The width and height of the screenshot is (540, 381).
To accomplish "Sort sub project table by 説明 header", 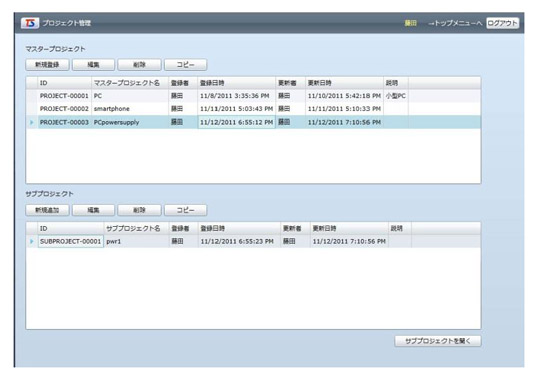I will pyautogui.click(x=400, y=228).
